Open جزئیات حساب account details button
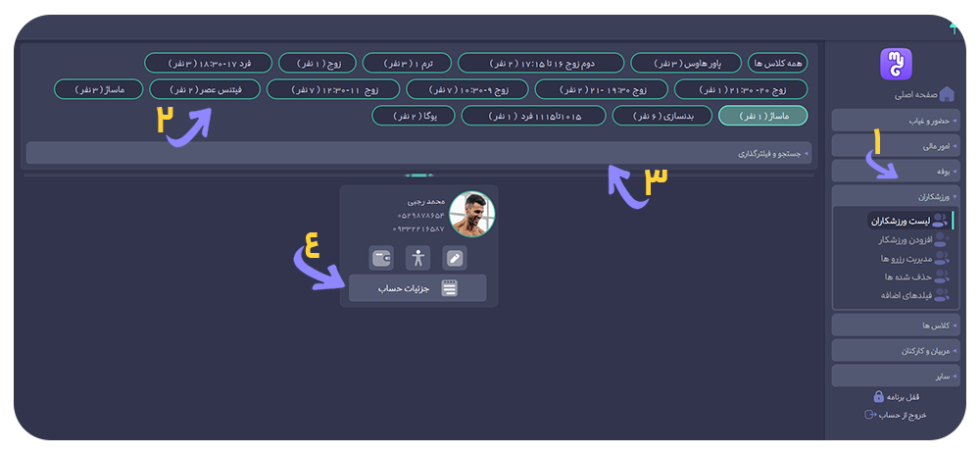Screen dimensions: 980x455 click(417, 288)
